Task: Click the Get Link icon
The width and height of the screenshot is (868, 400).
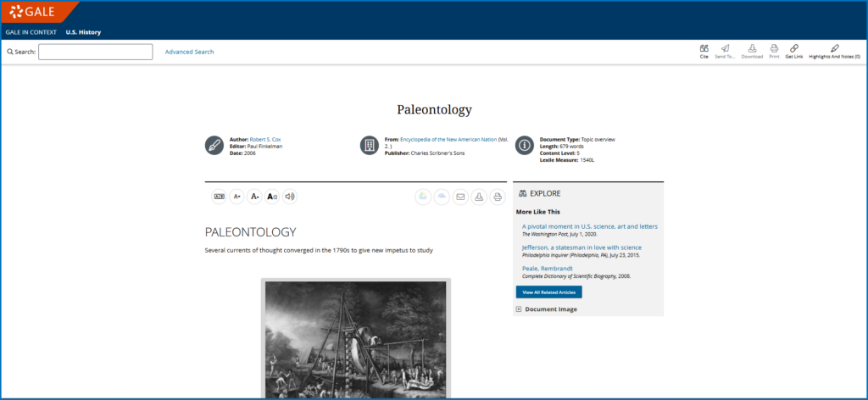Action: pos(793,51)
